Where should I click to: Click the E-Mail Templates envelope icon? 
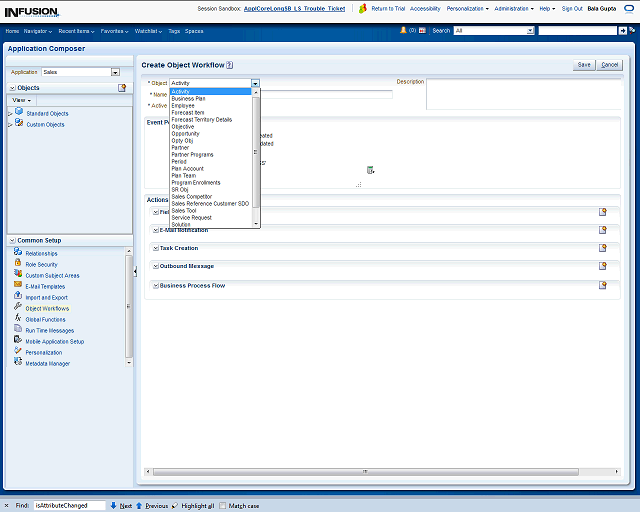click(x=18, y=286)
